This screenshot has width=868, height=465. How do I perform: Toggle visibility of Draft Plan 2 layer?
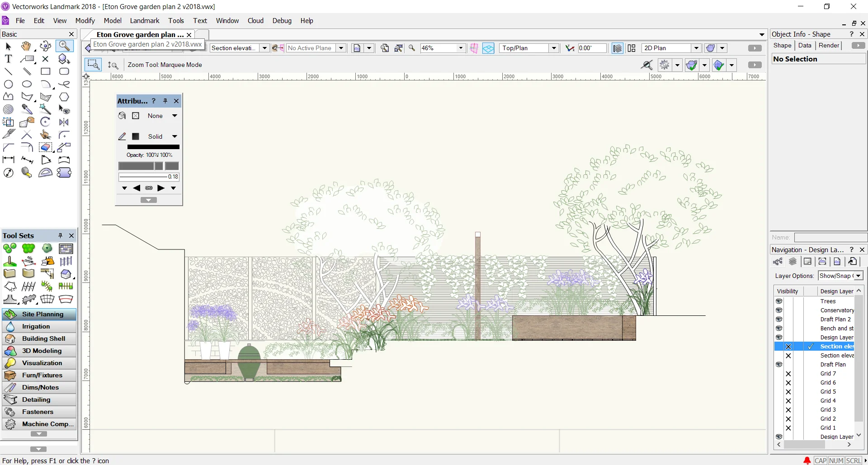tap(779, 319)
